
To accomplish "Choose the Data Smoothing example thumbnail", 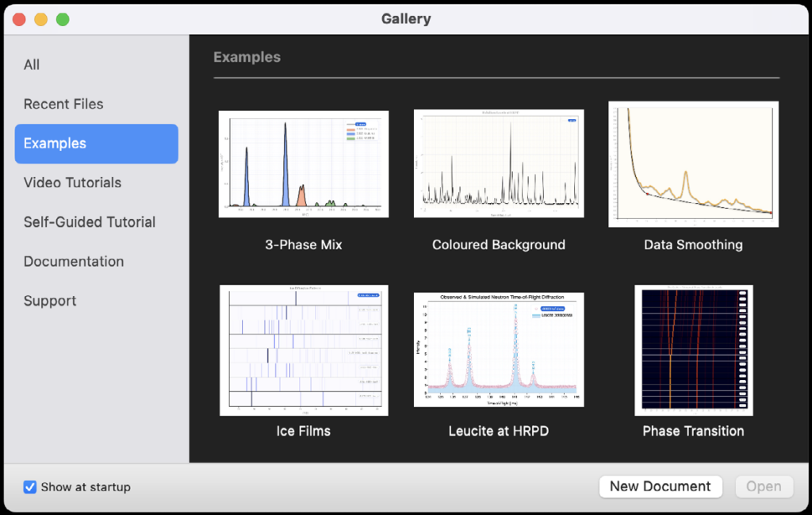I will click(693, 163).
